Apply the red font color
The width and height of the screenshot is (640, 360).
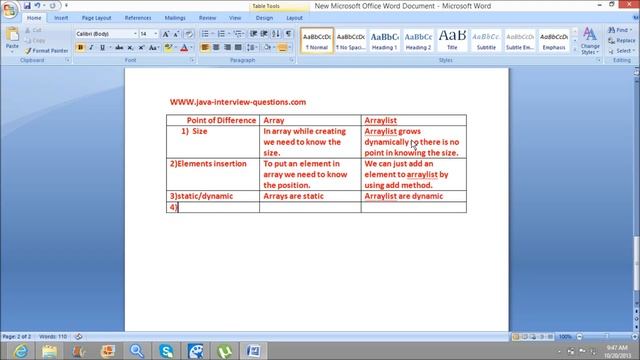(x=184, y=48)
